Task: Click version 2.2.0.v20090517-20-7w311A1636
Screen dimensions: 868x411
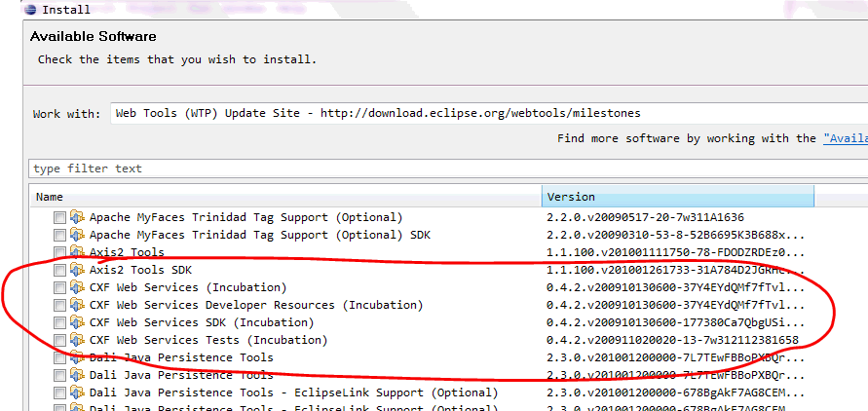Action: 646,217
